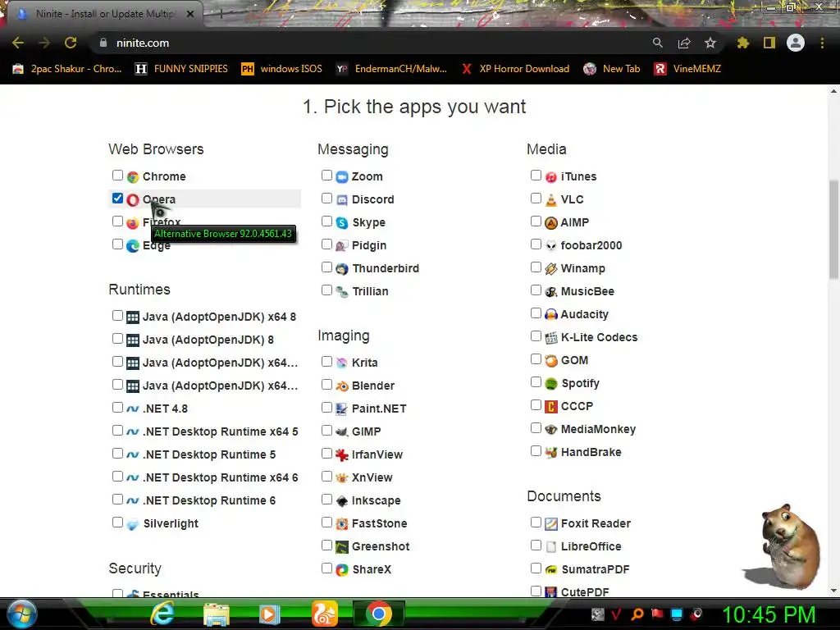Click the ShareX app icon
Screen dimensions: 840x630
[x=342, y=569]
